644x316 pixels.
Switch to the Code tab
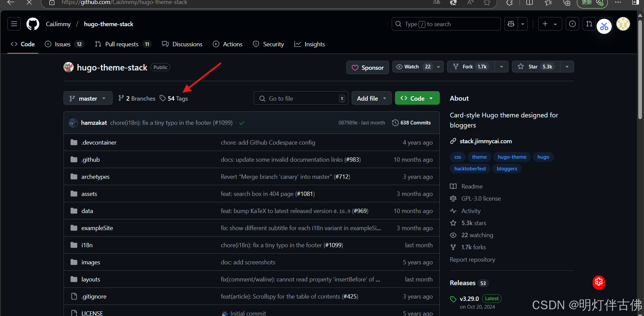pos(23,44)
